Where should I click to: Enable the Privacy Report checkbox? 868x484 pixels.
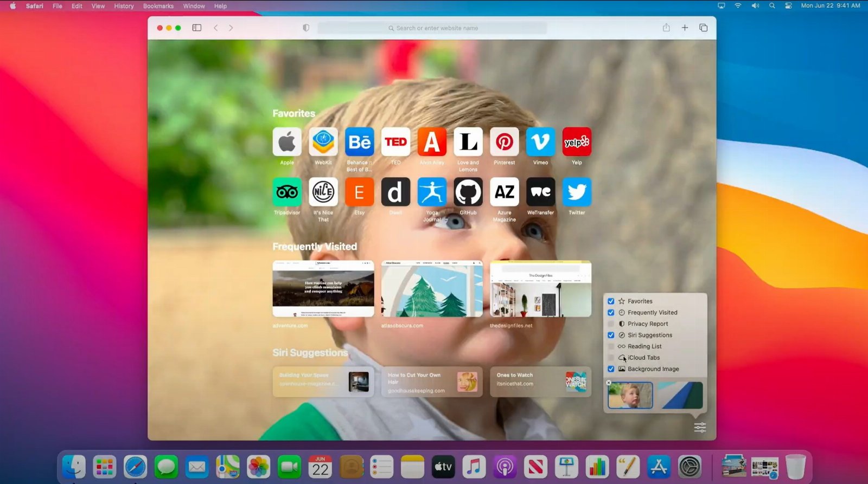[x=611, y=324]
